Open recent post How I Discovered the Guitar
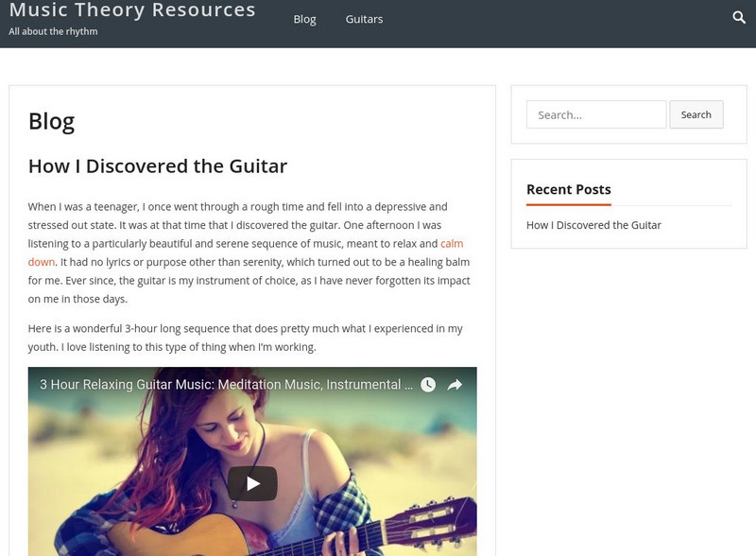756x556 pixels. point(593,225)
